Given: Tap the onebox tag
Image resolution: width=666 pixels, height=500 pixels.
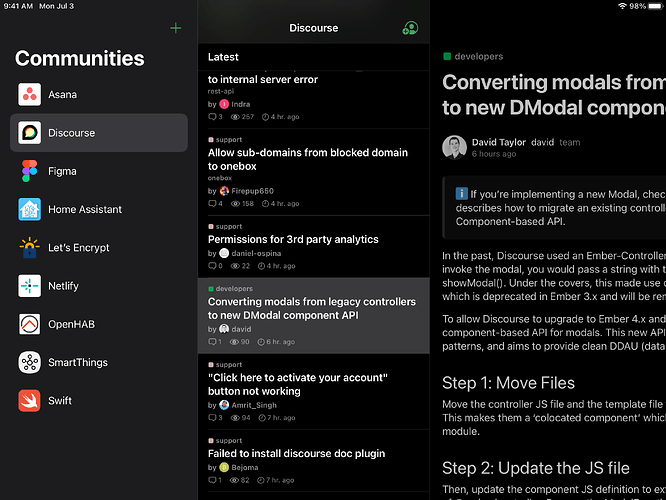Looking at the screenshot, I should pos(220,178).
